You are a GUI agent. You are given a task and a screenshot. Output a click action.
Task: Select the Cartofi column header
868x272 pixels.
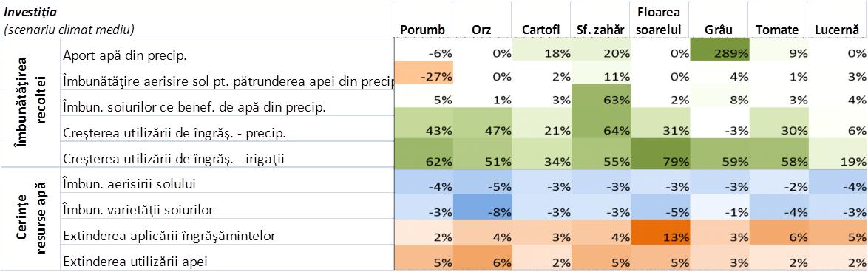541,30
